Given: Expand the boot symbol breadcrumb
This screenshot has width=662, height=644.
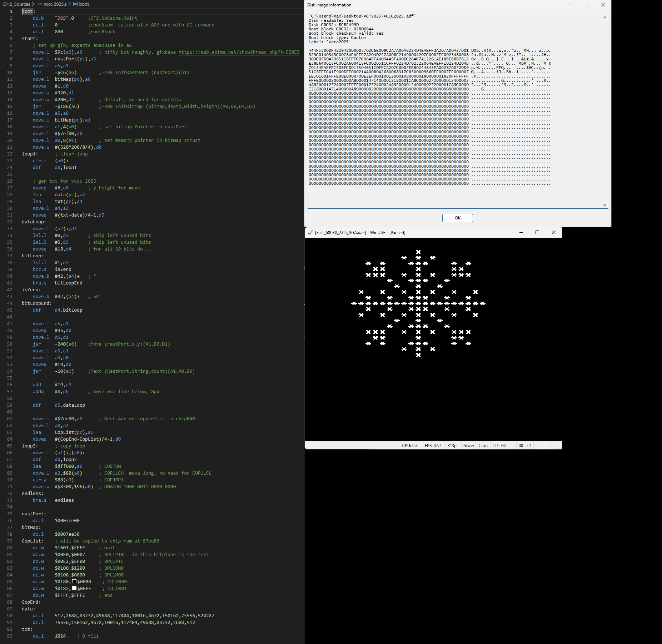Looking at the screenshot, I should [84, 4].
